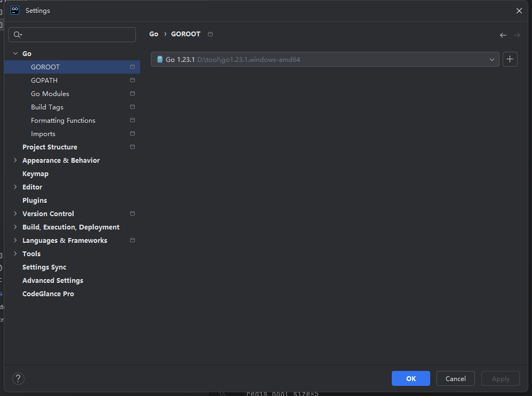Viewport: 532px width, 396px height.
Task: Navigate back with the left arrow
Action: [x=503, y=35]
